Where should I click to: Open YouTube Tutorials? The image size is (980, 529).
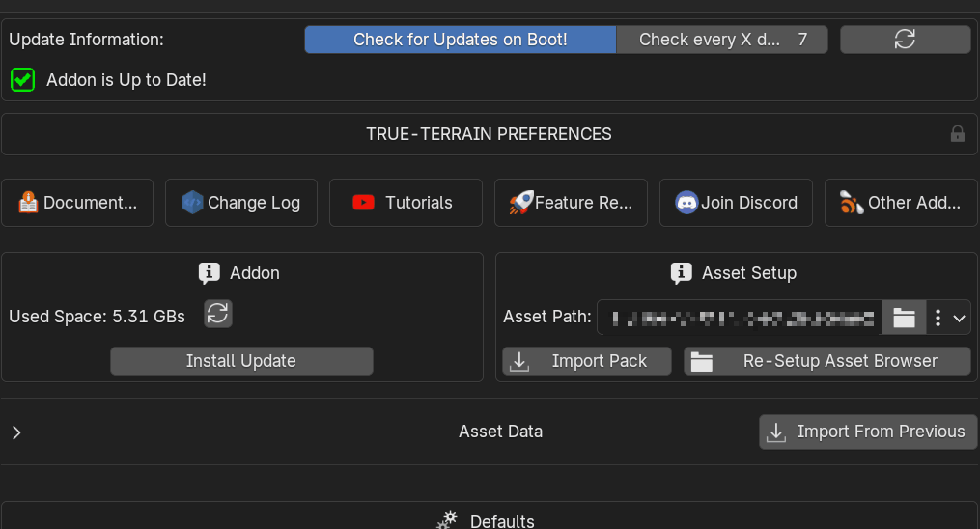coord(406,203)
